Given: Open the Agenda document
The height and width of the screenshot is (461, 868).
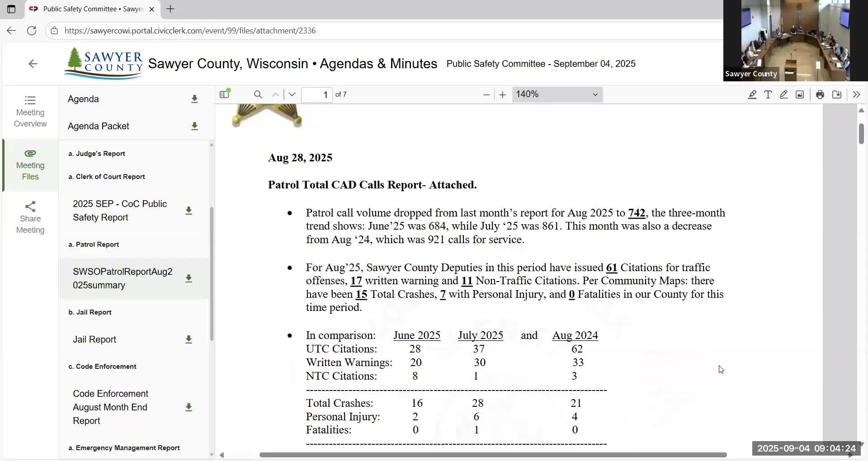Looking at the screenshot, I should (x=83, y=99).
